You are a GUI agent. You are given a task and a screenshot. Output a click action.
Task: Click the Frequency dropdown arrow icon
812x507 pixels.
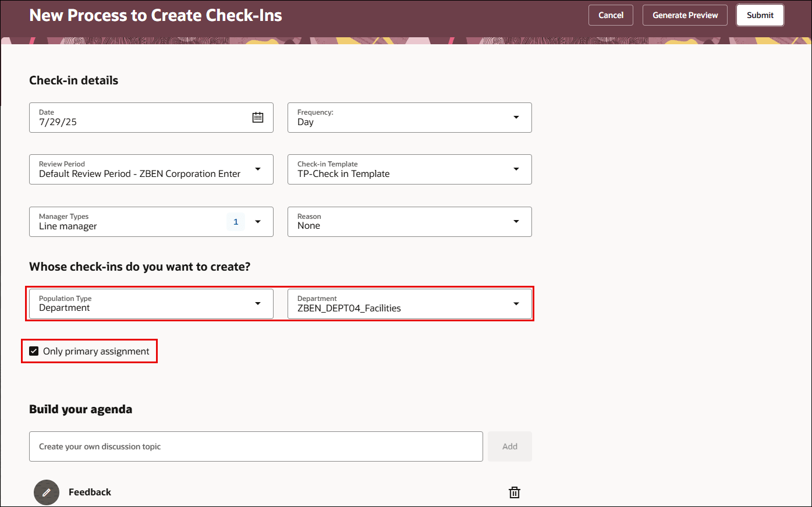516,117
